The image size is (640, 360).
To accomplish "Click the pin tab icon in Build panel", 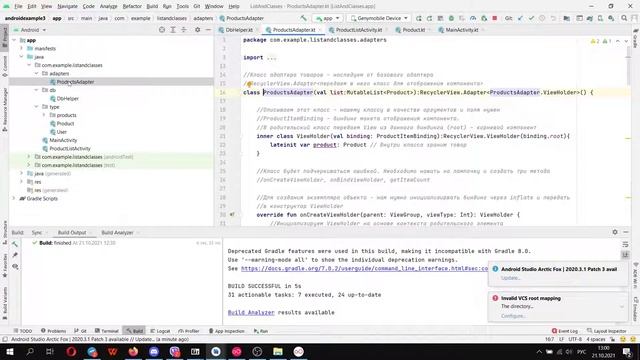I will click(15, 255).
